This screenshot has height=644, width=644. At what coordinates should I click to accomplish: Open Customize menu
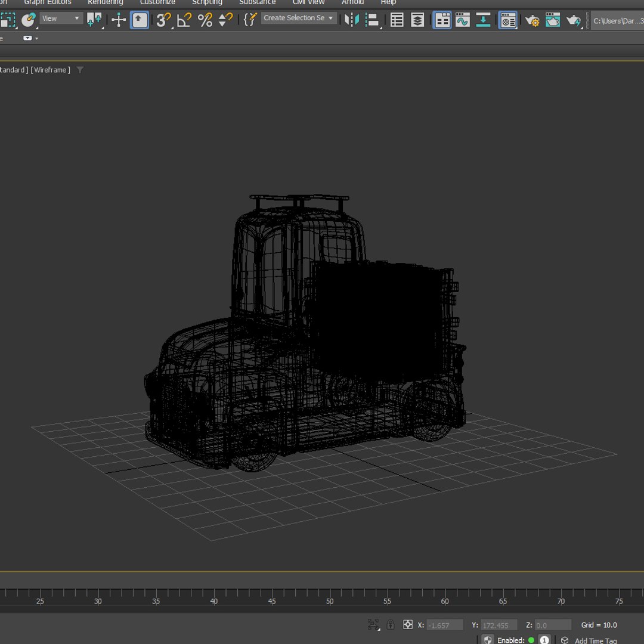coord(157,2)
